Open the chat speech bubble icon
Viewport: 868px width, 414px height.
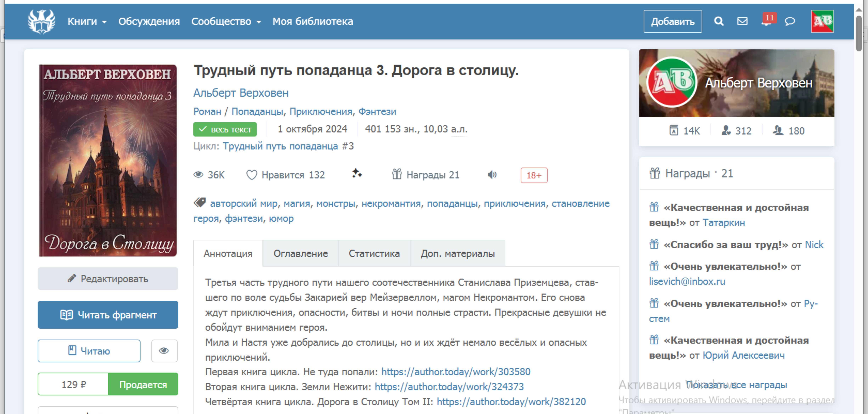coord(790,22)
